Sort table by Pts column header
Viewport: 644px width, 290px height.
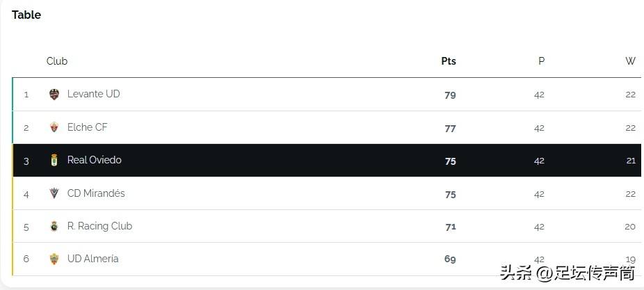coord(449,61)
